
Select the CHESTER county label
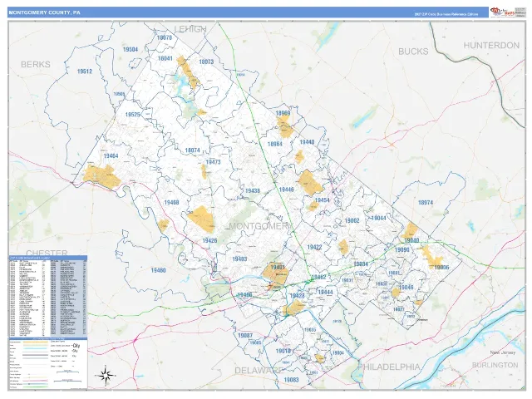click(47, 253)
